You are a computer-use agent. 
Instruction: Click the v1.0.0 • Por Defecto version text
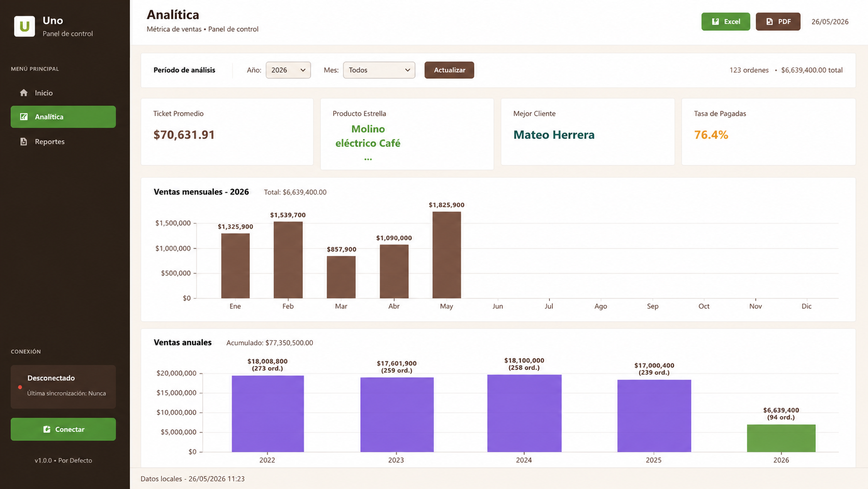63,460
